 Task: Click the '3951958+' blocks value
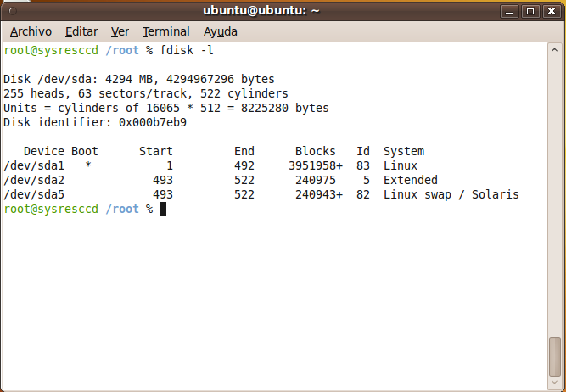click(x=316, y=165)
